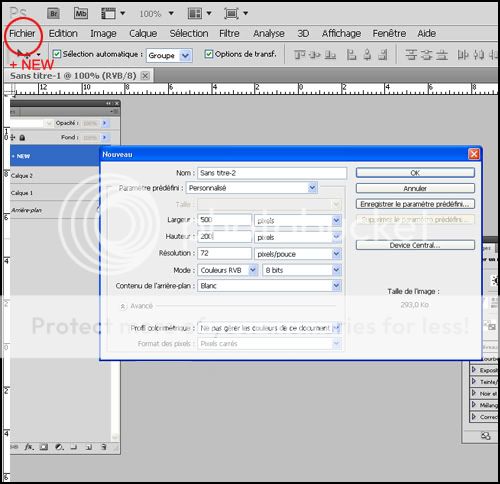Open the Profil colorimétrique dropdown
This screenshot has height=484, width=500.
269,328
